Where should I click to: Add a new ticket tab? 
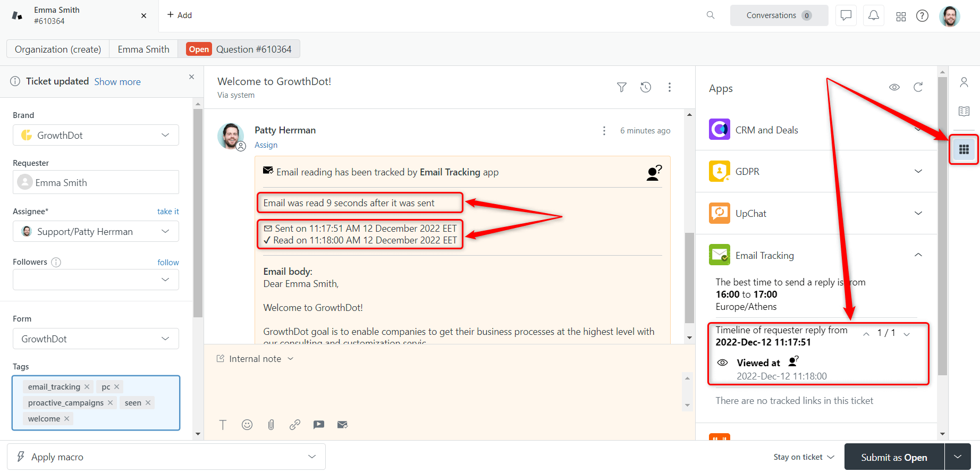(x=180, y=15)
